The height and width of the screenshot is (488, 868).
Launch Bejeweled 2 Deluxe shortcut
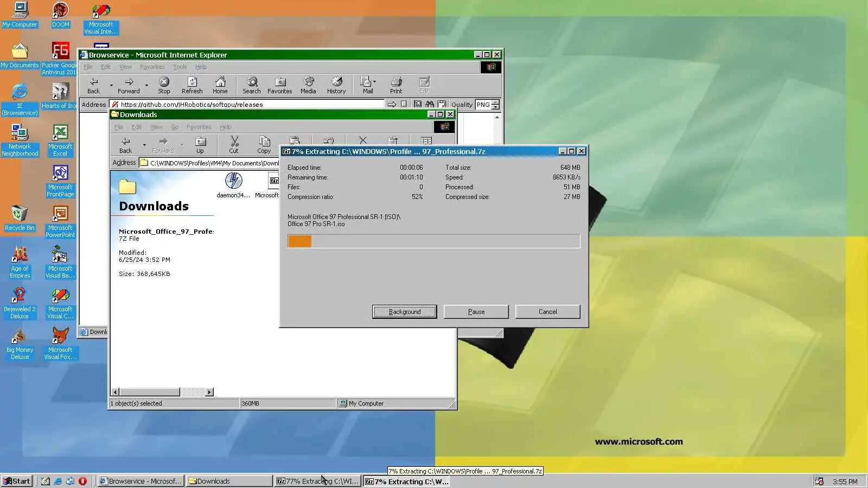20,303
